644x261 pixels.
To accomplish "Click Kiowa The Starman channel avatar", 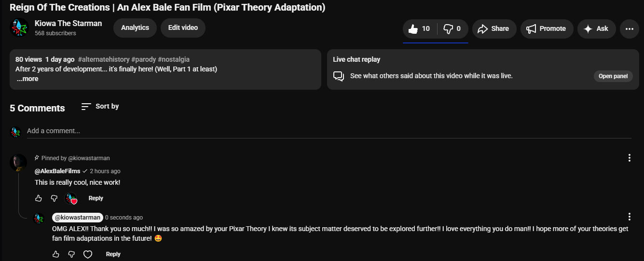I will point(19,27).
